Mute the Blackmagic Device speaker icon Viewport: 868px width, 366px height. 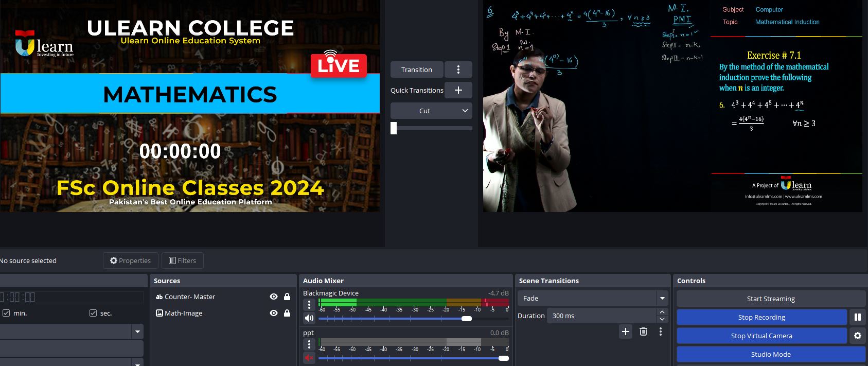(x=309, y=318)
